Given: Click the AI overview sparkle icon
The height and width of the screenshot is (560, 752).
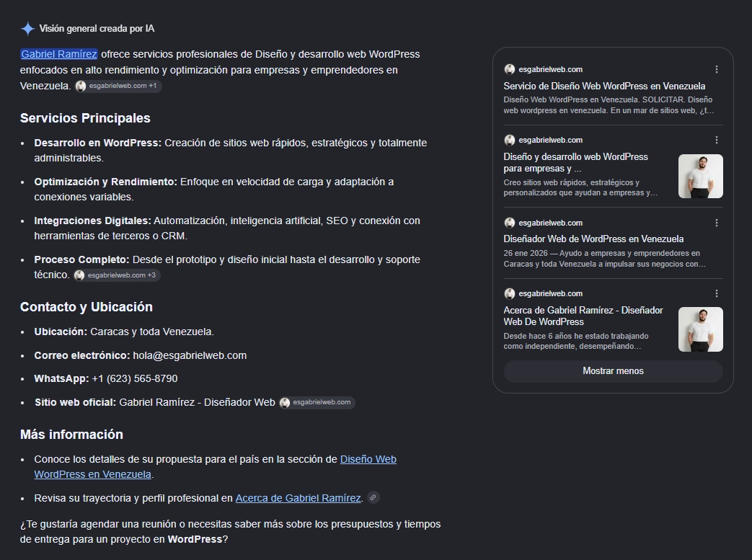Looking at the screenshot, I should 28,29.
